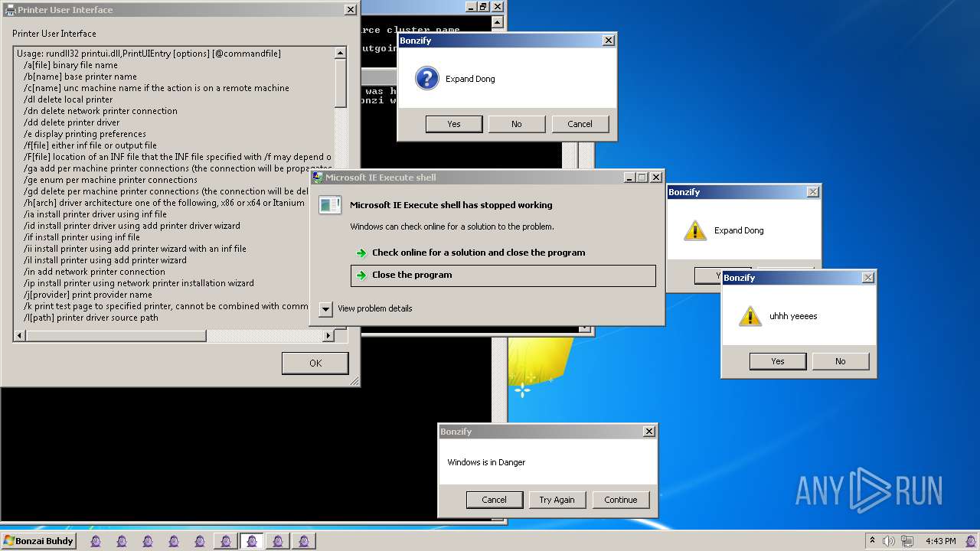Click the '/j[provider] print provider name' line
Screen dimensions: 980x551
88,295
